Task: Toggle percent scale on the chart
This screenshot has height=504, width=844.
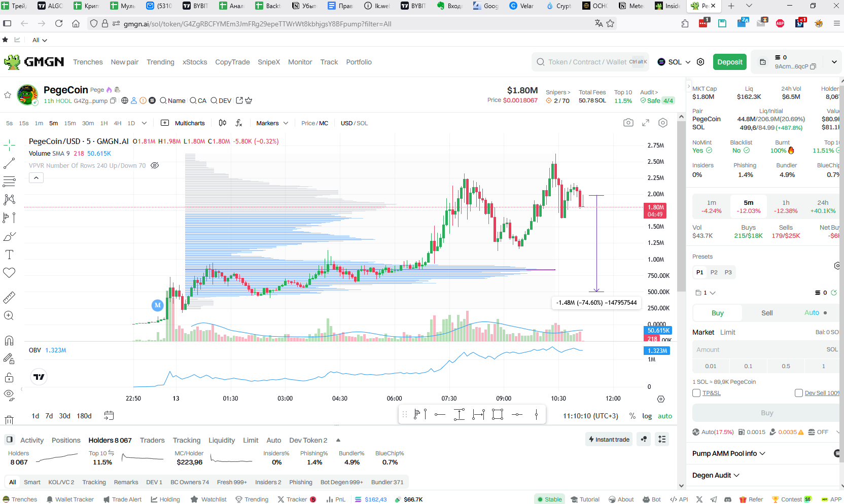Action: 632,416
